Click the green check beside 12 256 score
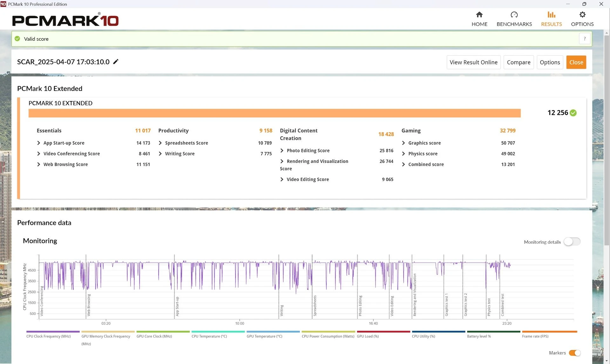 click(x=573, y=113)
